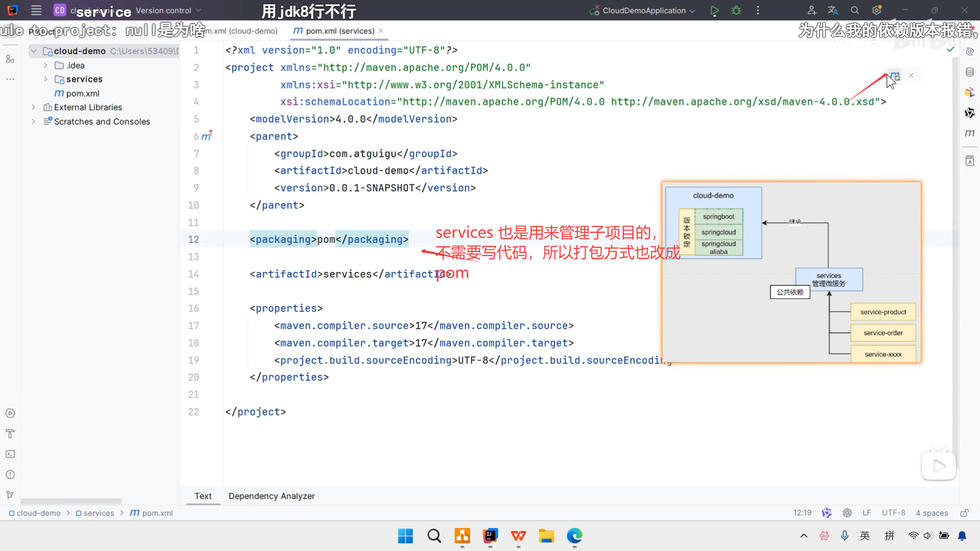
Task: Open the CloudDemoApplication run configuration dropdown
Action: 643,11
